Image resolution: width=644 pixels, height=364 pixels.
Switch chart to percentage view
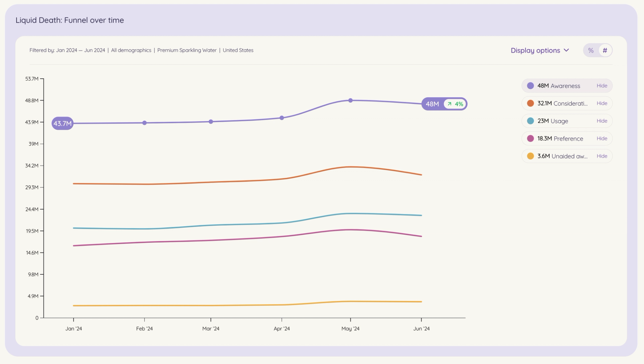pos(591,50)
